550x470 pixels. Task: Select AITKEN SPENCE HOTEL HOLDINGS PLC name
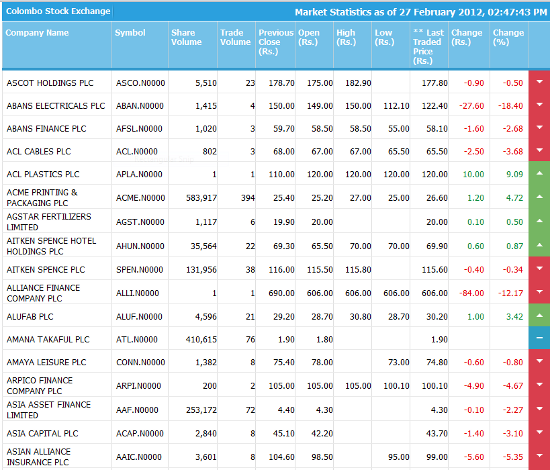(x=51, y=246)
